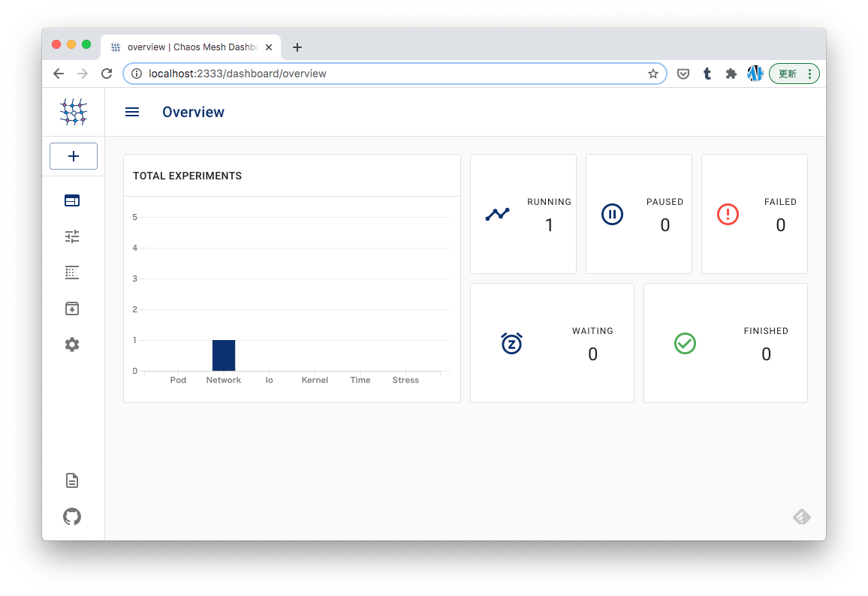The height and width of the screenshot is (596, 868).
Task: Open the new experiment plus button
Action: click(74, 156)
